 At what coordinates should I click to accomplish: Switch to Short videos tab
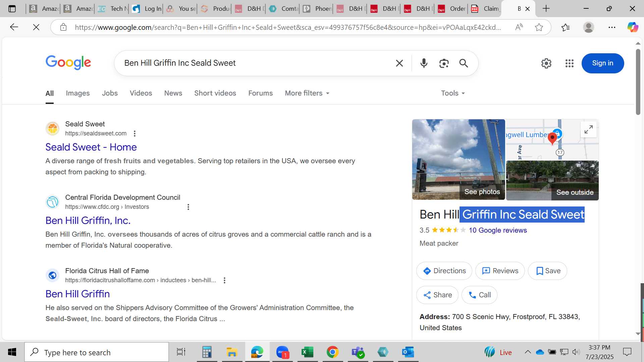point(215,93)
